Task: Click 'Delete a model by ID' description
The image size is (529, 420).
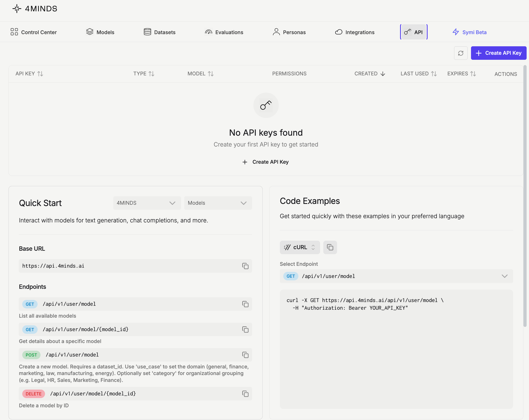Action: tap(44, 405)
